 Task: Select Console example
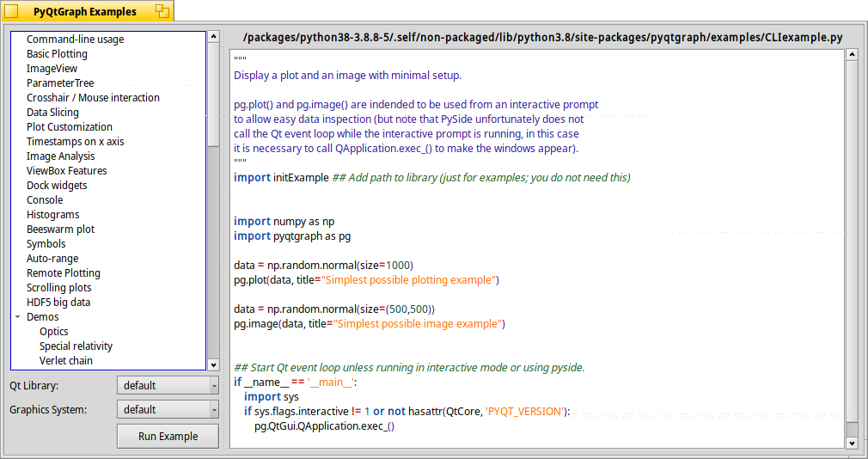[x=45, y=200]
